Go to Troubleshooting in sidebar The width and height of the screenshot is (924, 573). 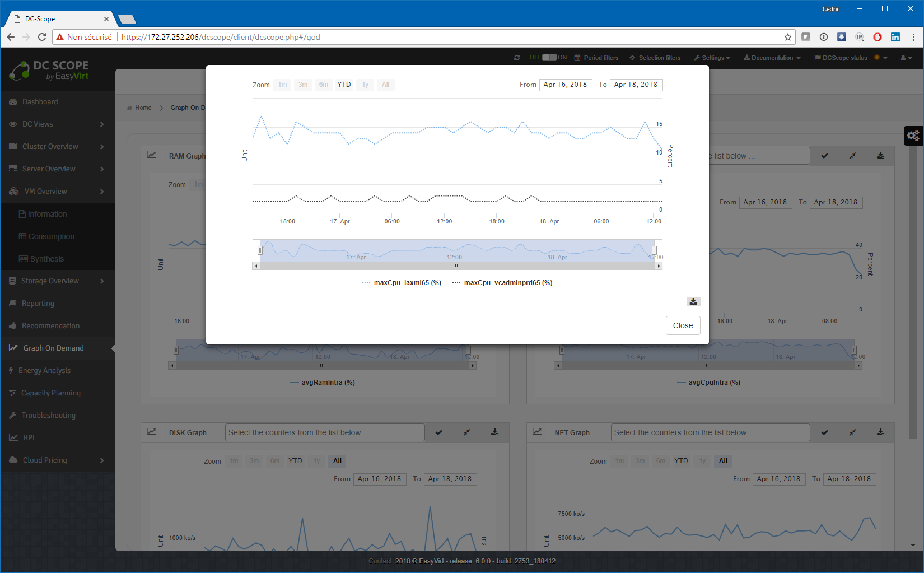click(49, 416)
